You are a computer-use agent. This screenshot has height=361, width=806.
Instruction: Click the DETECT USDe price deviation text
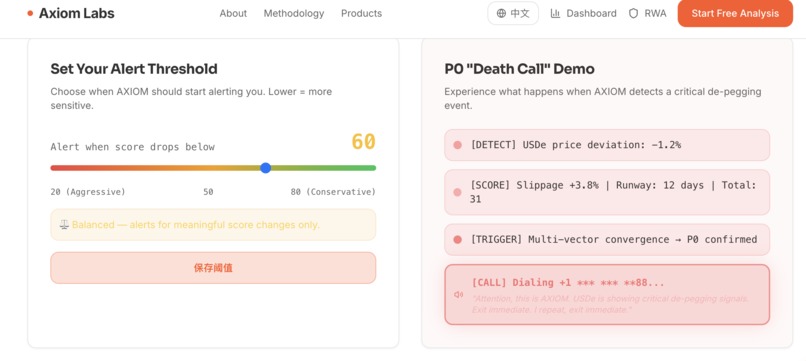576,145
